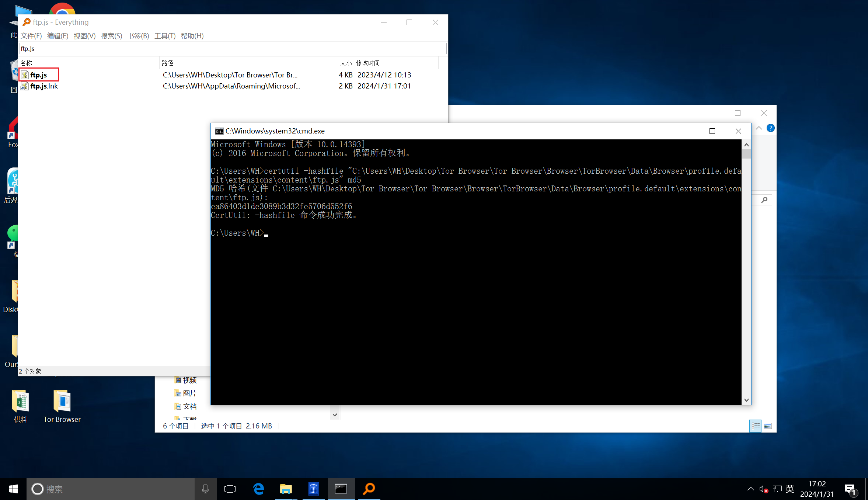Open the 搜索(S) menu in Everything
The width and height of the screenshot is (868, 500).
[111, 36]
